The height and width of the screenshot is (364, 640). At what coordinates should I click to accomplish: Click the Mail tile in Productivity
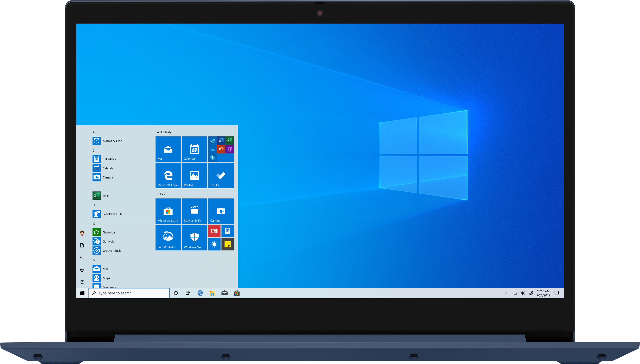coord(168,149)
